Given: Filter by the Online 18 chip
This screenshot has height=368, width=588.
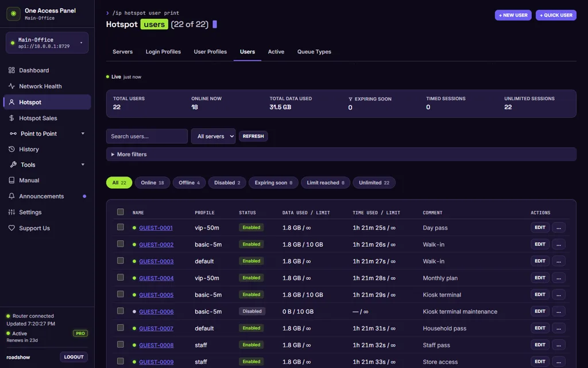Looking at the screenshot, I should 152,183.
